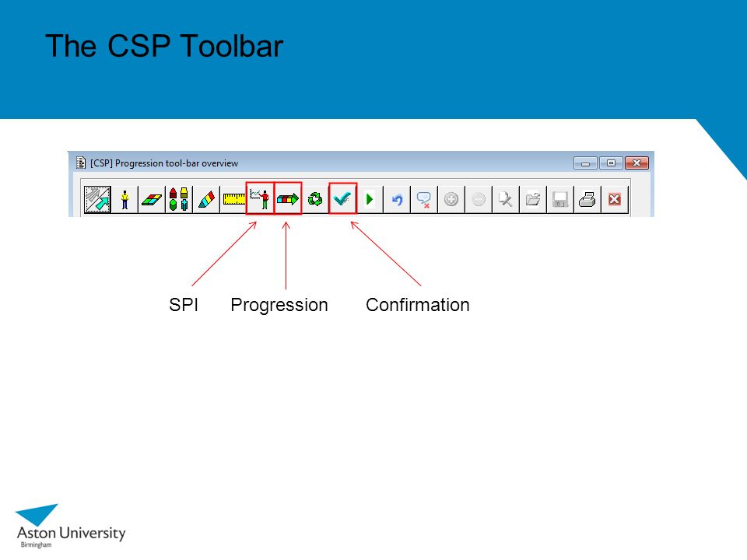Open the colored tiles parallelogram tool
The height and width of the screenshot is (560, 747).
(x=152, y=199)
